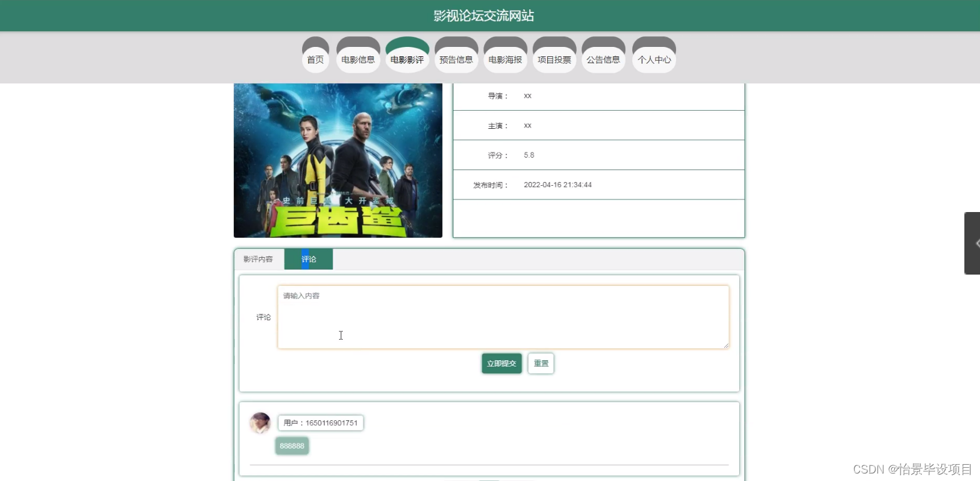Click the rating value 5.8

pyautogui.click(x=529, y=155)
